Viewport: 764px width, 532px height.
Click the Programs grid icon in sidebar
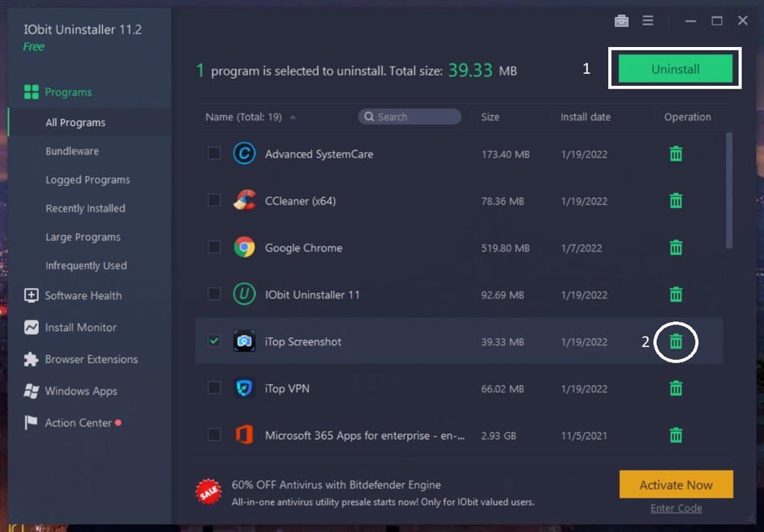[x=31, y=92]
